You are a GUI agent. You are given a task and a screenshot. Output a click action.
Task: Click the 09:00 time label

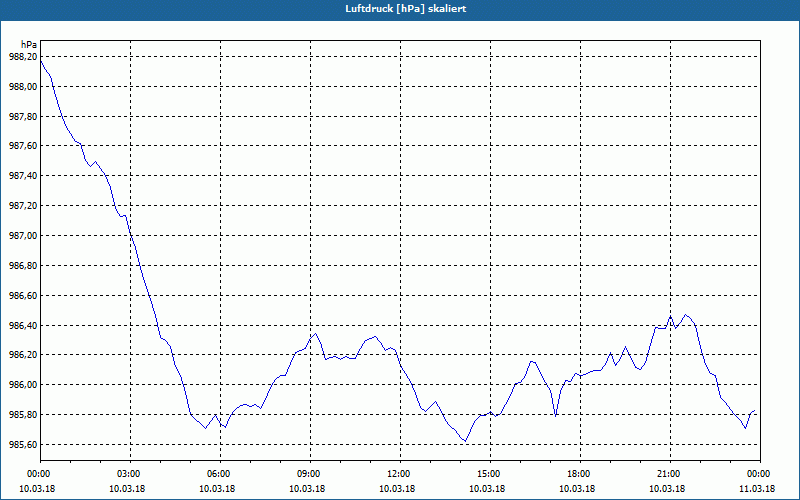point(310,474)
